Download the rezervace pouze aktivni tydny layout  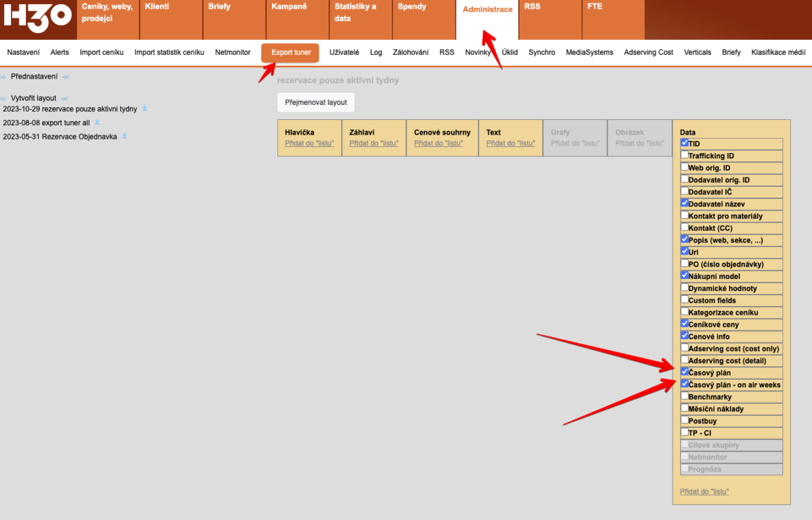click(145, 108)
